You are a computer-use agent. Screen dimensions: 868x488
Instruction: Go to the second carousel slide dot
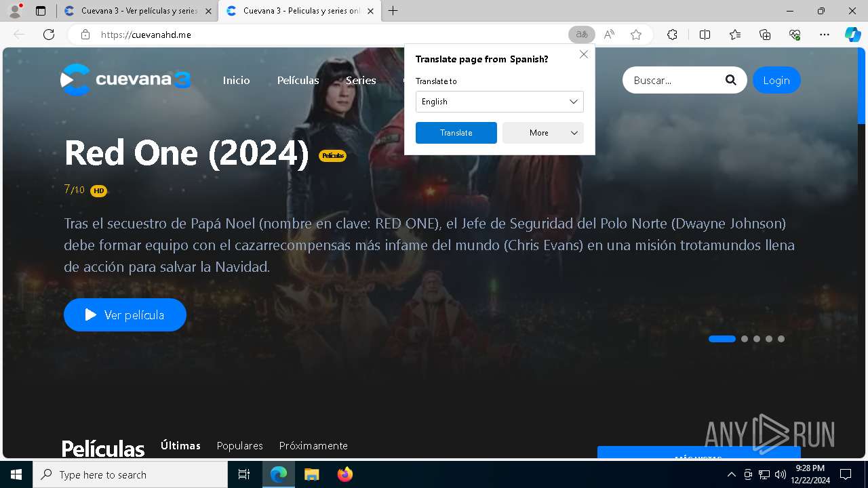(745, 339)
